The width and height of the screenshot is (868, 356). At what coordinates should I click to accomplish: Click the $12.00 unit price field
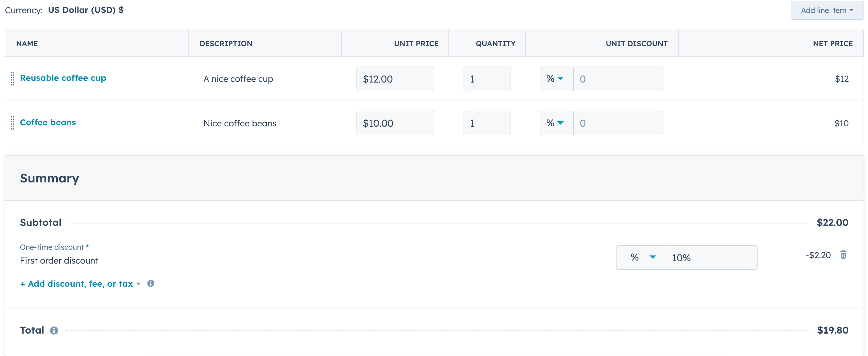(395, 79)
